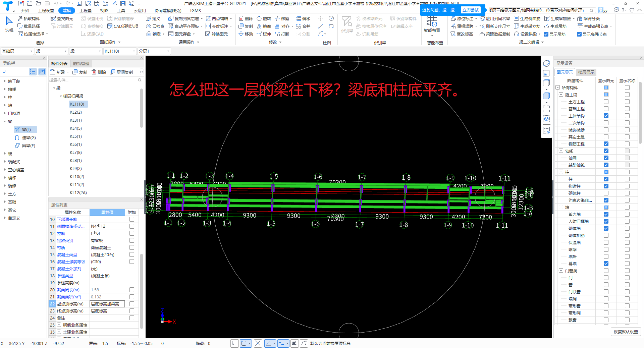Click 层间复制 copy between floors
Image resolution: width=644 pixels, height=348 pixels.
pos(121,72)
